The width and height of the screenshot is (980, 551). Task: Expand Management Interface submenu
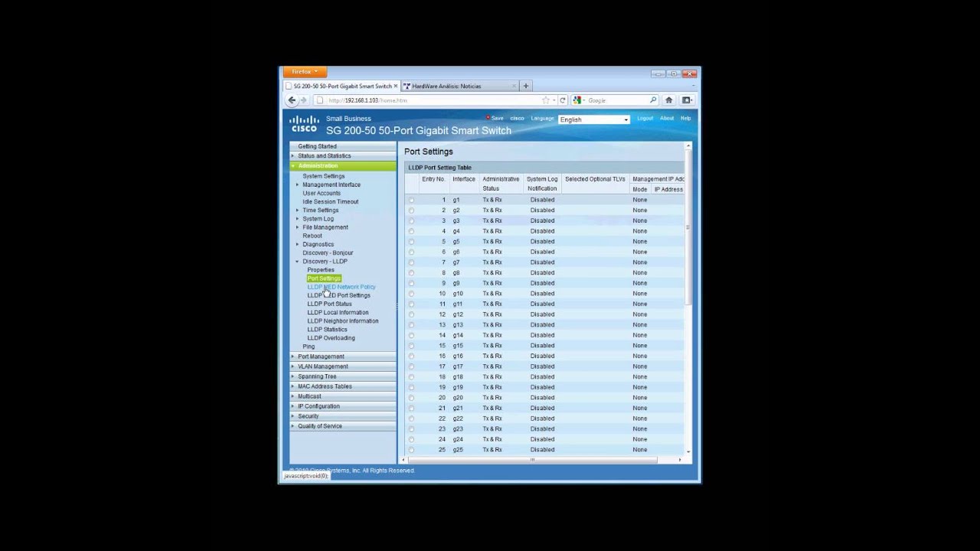331,184
